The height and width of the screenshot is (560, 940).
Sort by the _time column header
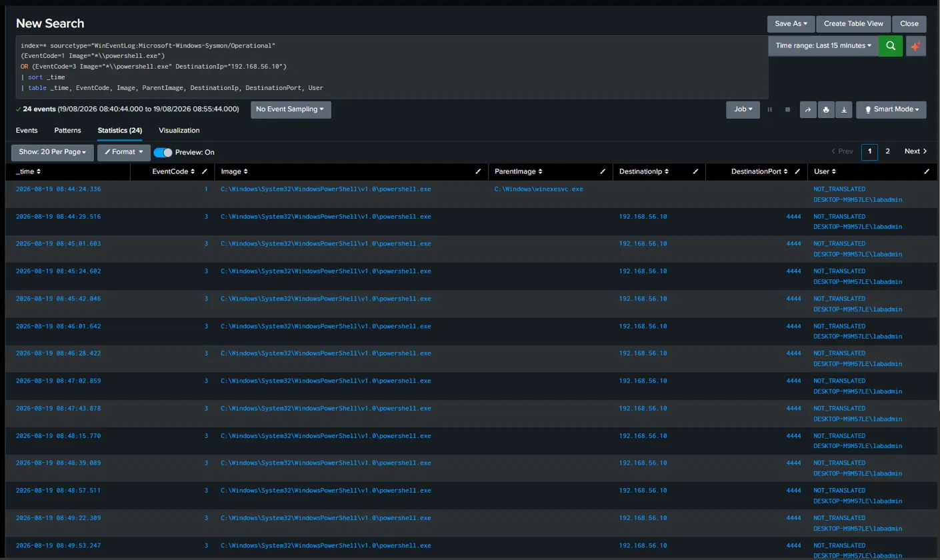coord(27,171)
